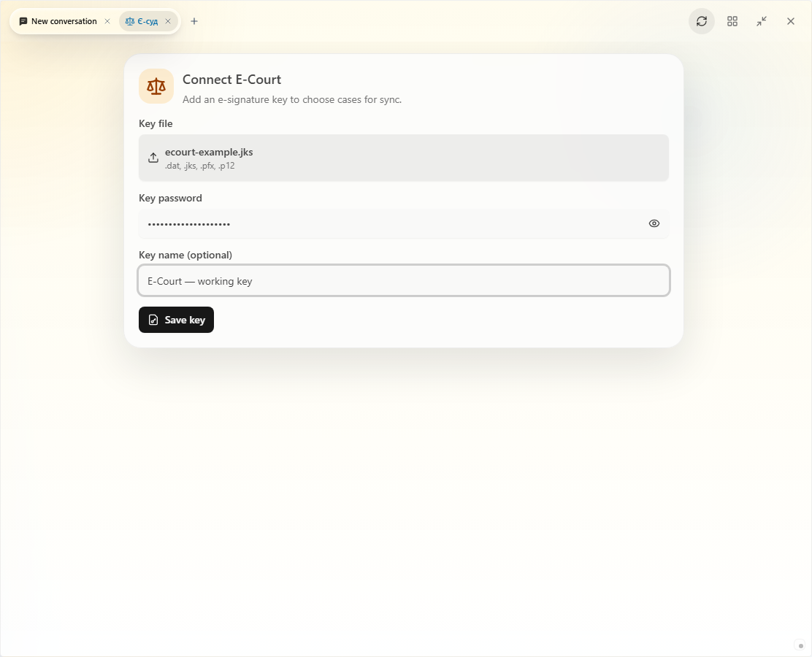This screenshot has width=812, height=657.
Task: Click the upload icon in key file
Action: click(153, 158)
